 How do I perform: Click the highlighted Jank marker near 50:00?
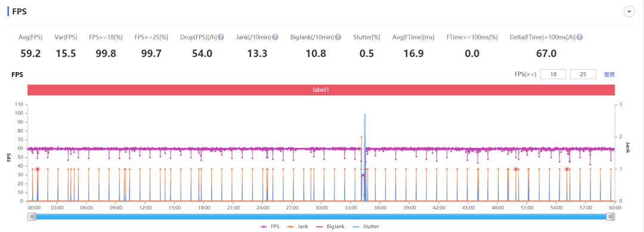click(516, 169)
